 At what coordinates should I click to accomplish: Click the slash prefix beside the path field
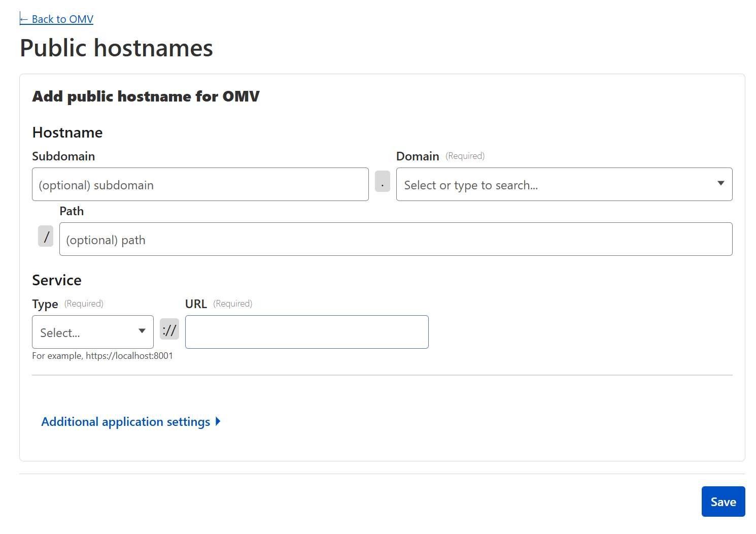(x=46, y=236)
